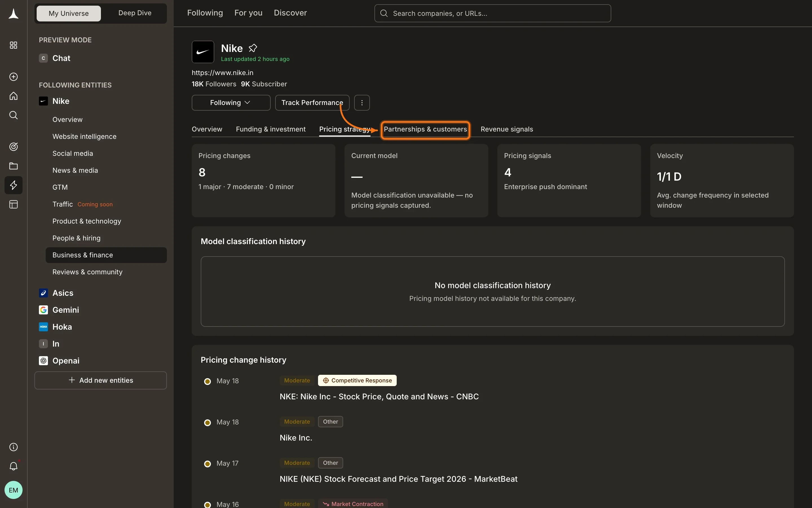Click the Velocity summary card
Screen dimensions: 812x508
(722, 180)
